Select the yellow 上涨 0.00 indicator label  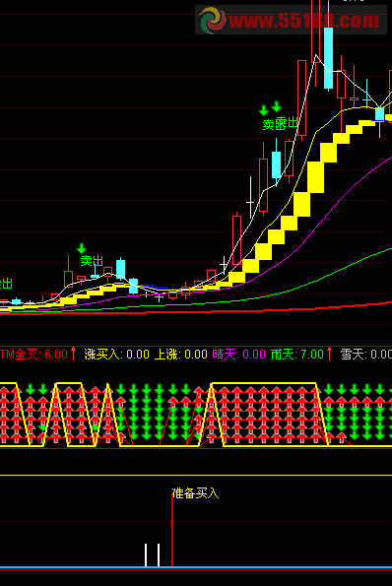coord(181,354)
